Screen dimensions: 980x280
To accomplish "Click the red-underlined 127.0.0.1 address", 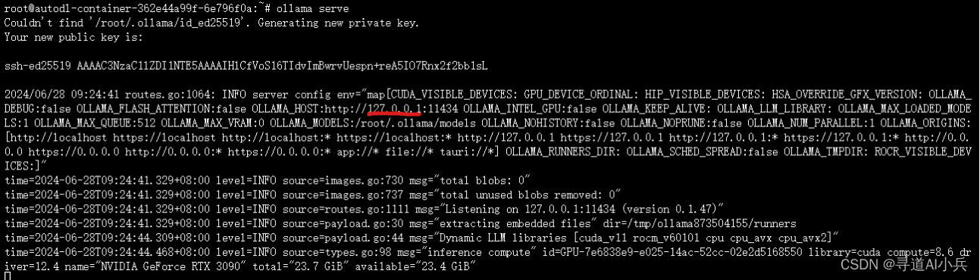I will (394, 107).
